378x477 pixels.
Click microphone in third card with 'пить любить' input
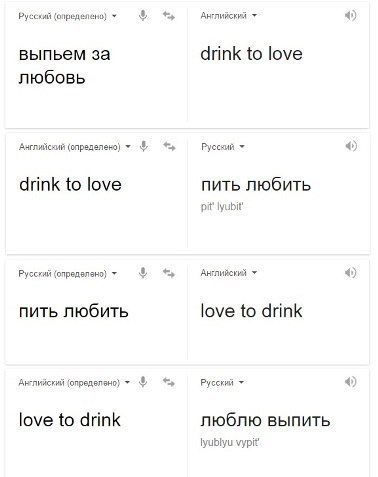143,273
